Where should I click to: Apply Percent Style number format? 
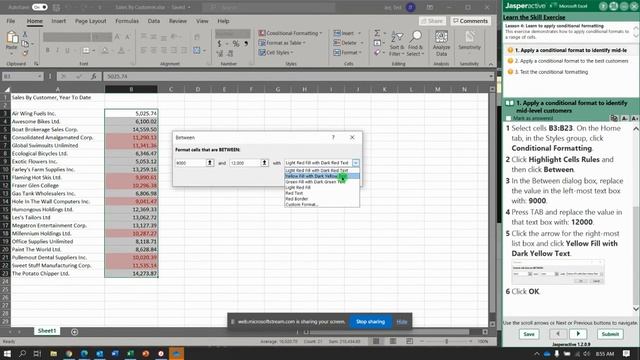pos(236,44)
